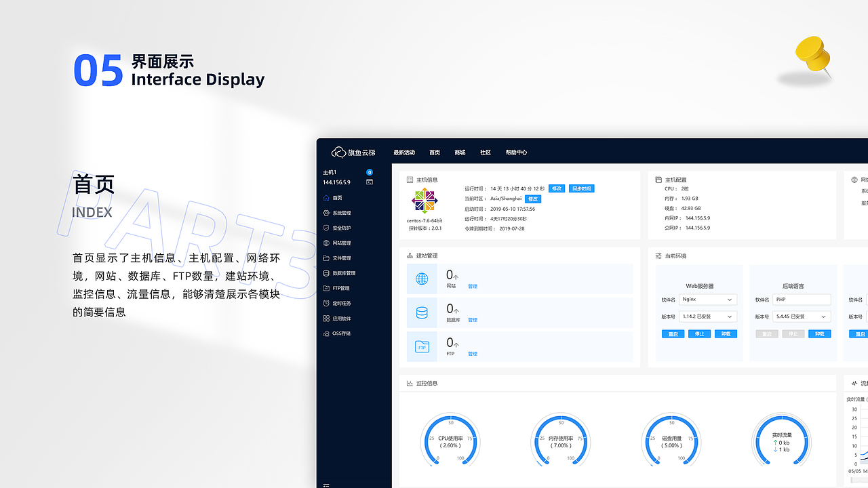Viewport: 868px width, 488px height.
Task: Click the 公网IP value 144.156.5.9
Action: (698, 228)
